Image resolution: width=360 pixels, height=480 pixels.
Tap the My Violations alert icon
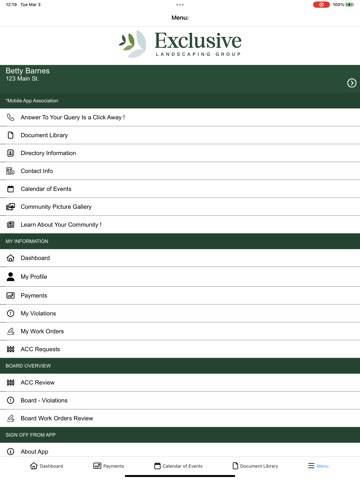(11, 313)
